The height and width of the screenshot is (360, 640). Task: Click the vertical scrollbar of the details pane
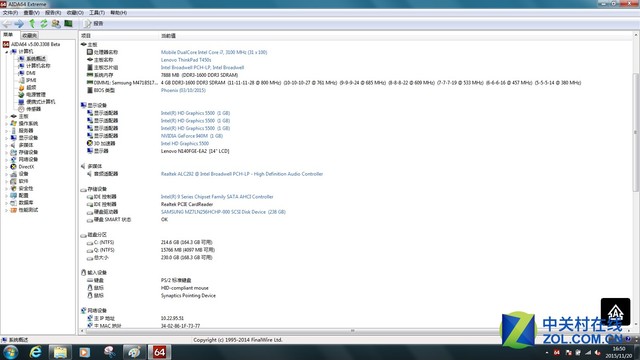point(636,132)
